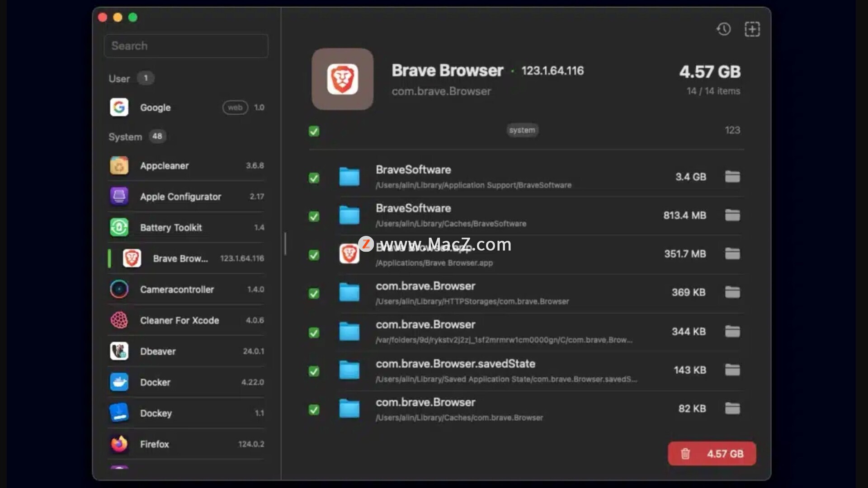Screen dimensions: 868x488
Task: Click the System section header
Action: pyautogui.click(x=125, y=137)
